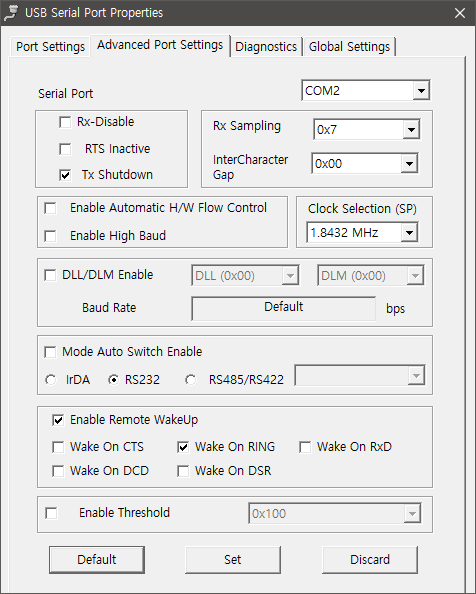Image resolution: width=476 pixels, height=594 pixels.
Task: Enable Automatic H/W Flow Control
Action: click(x=50, y=208)
